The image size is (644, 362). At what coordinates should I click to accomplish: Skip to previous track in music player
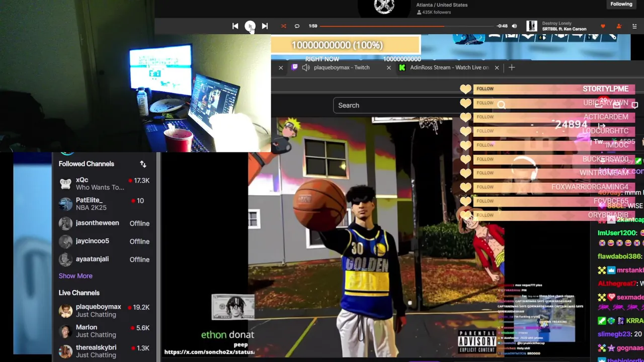click(x=235, y=26)
